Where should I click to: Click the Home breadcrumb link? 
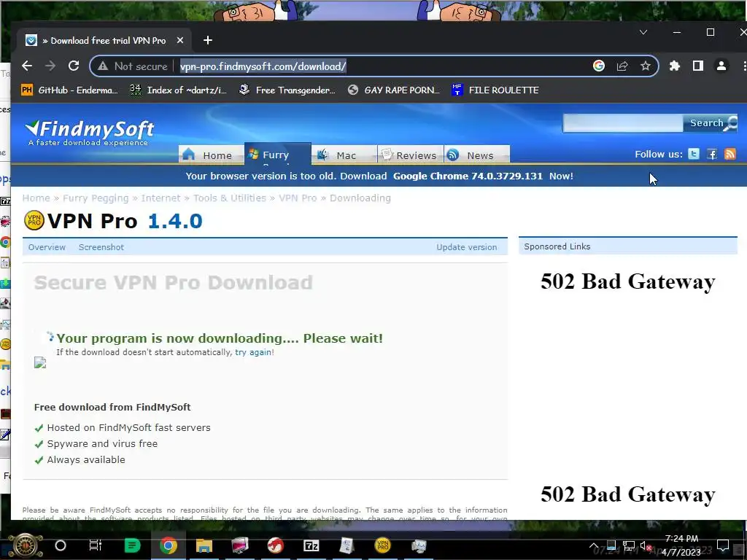point(36,198)
